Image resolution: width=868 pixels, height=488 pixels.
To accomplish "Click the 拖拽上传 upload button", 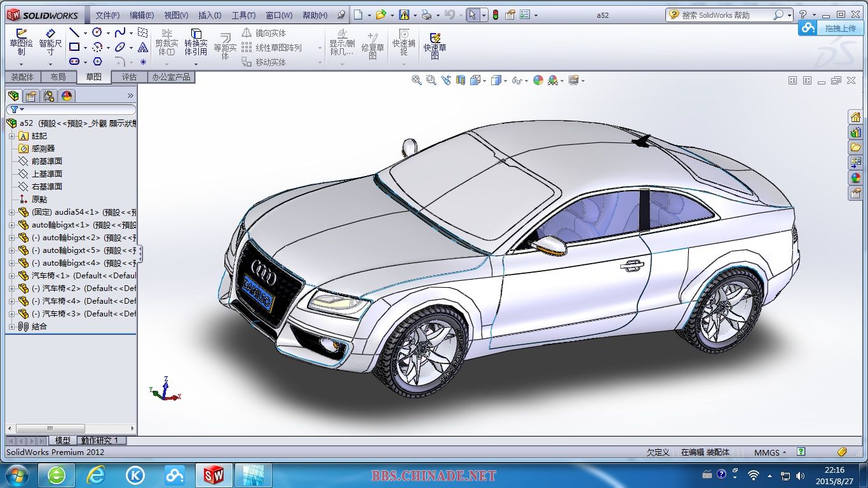I will pos(830,28).
